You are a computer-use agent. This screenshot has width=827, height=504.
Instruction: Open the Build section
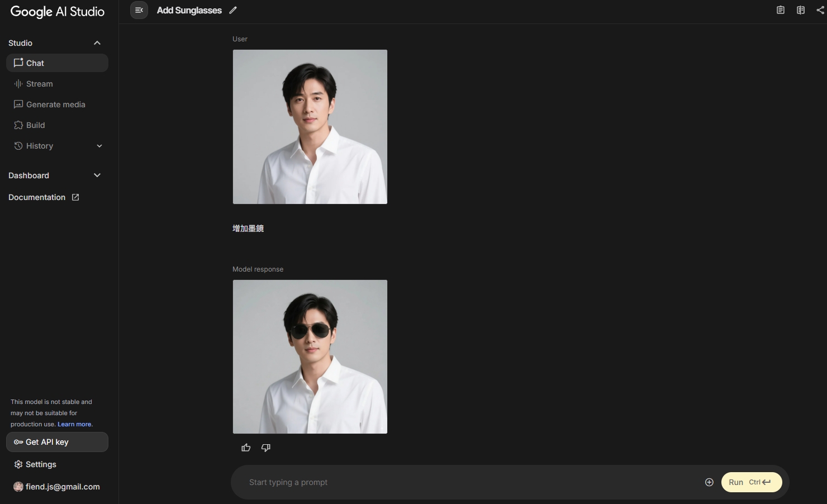(x=35, y=125)
